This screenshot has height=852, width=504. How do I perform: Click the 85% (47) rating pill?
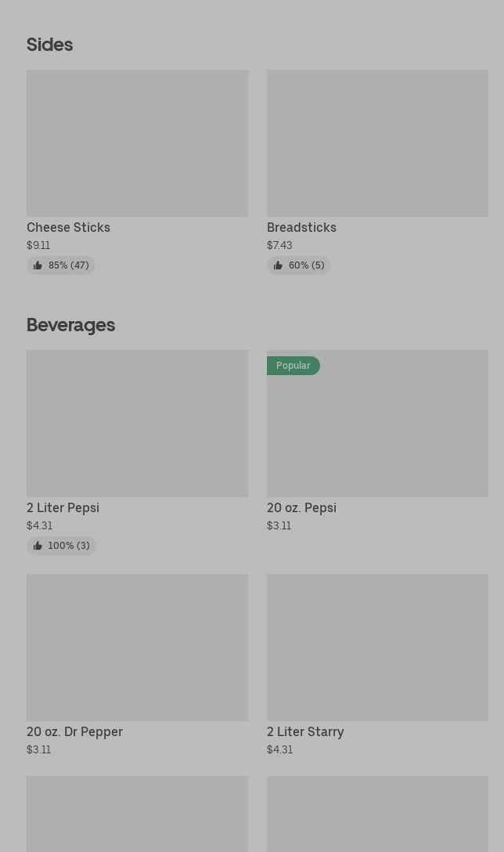(61, 265)
